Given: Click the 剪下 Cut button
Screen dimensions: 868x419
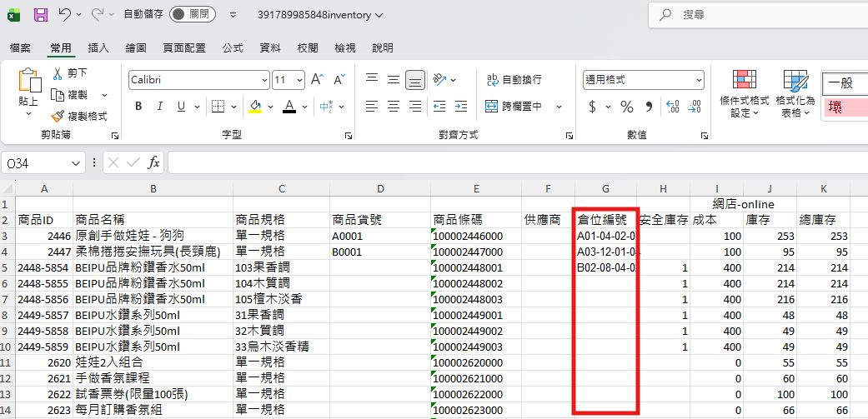Looking at the screenshot, I should (x=70, y=73).
